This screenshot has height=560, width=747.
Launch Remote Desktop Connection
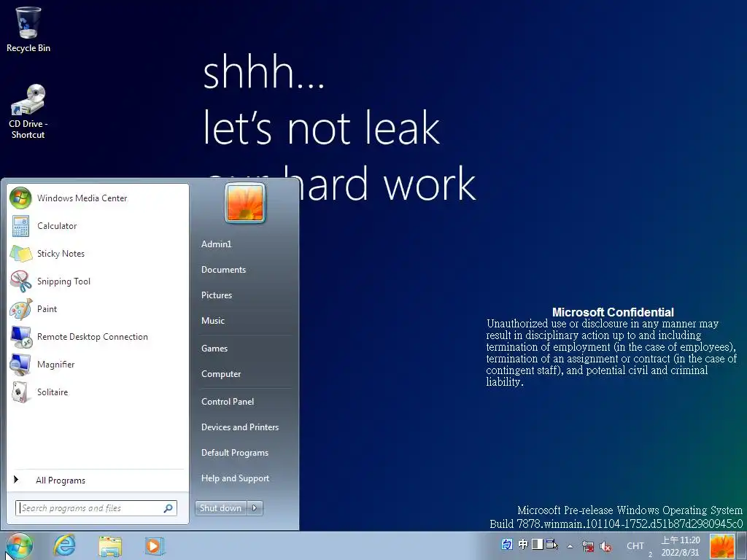pyautogui.click(x=98, y=337)
